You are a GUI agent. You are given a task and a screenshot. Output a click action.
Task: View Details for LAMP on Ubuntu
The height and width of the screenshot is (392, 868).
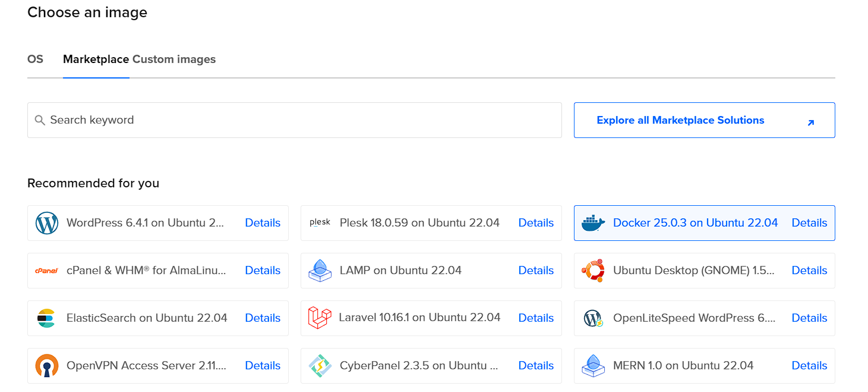click(536, 271)
